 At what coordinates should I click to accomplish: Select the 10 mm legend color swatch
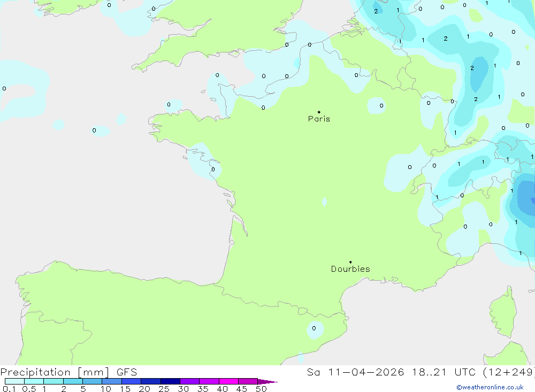point(112,381)
